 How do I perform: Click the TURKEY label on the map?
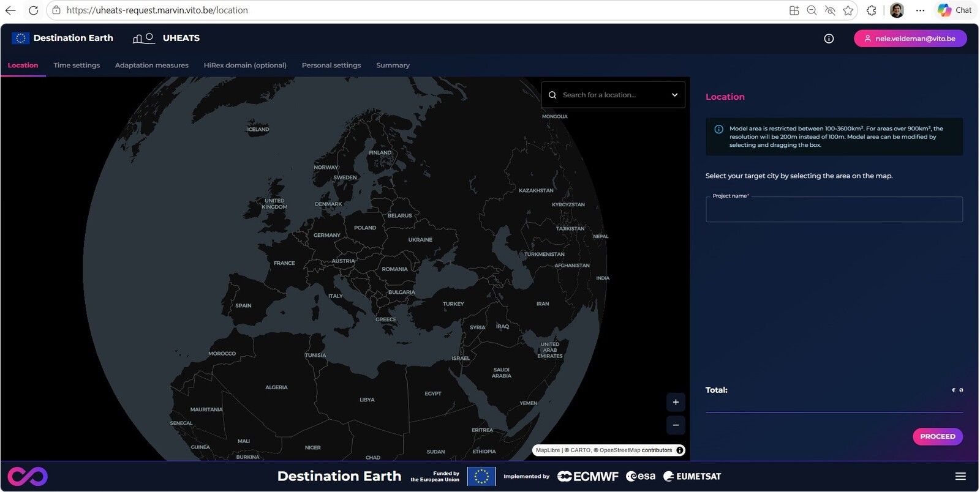(x=453, y=304)
